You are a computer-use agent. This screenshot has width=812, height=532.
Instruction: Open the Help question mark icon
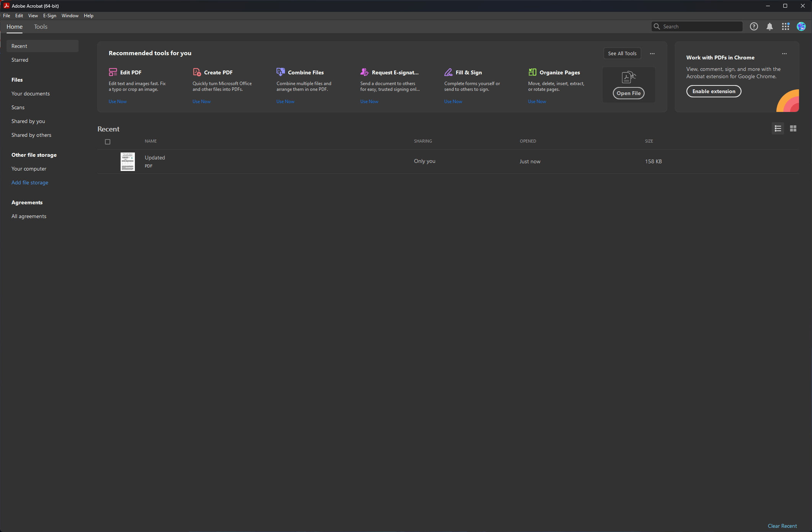tap(754, 26)
